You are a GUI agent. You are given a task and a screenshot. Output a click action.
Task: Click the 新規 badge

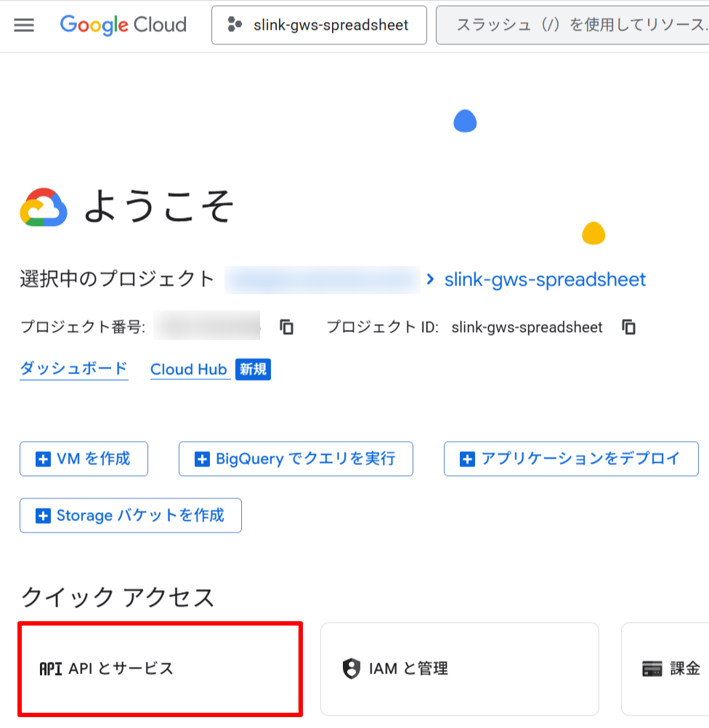coord(253,370)
